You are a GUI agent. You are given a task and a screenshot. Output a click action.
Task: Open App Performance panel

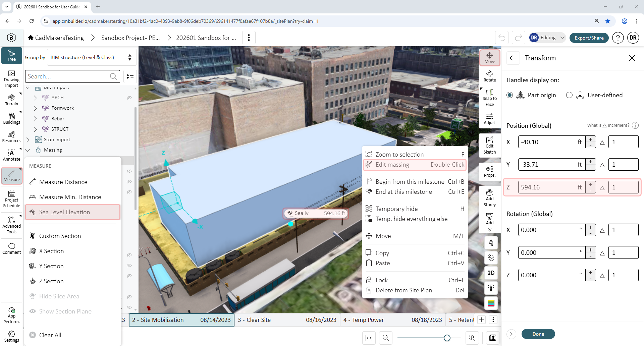(x=12, y=315)
